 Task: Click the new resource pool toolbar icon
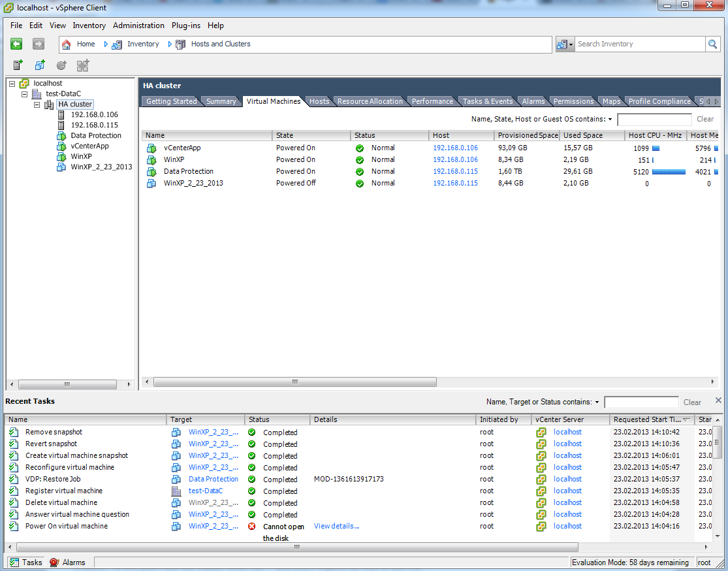(x=61, y=65)
